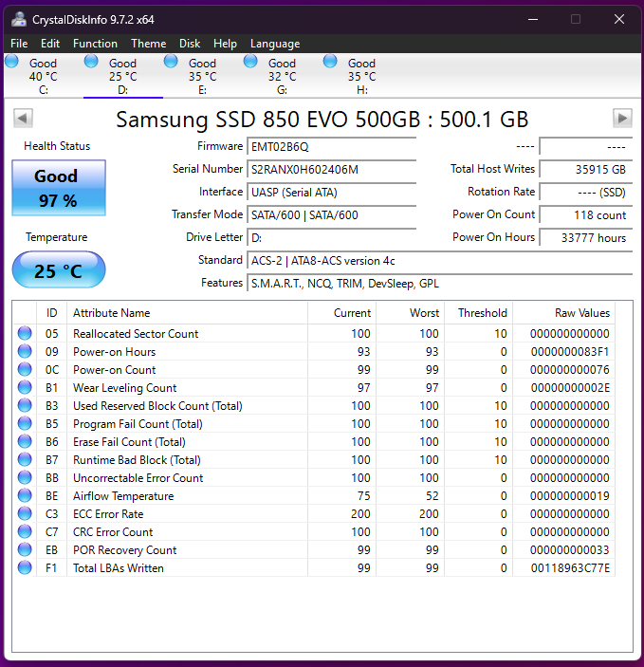
Task: Click the Serial Number field S2RANX0H602406M
Action: [x=332, y=170]
